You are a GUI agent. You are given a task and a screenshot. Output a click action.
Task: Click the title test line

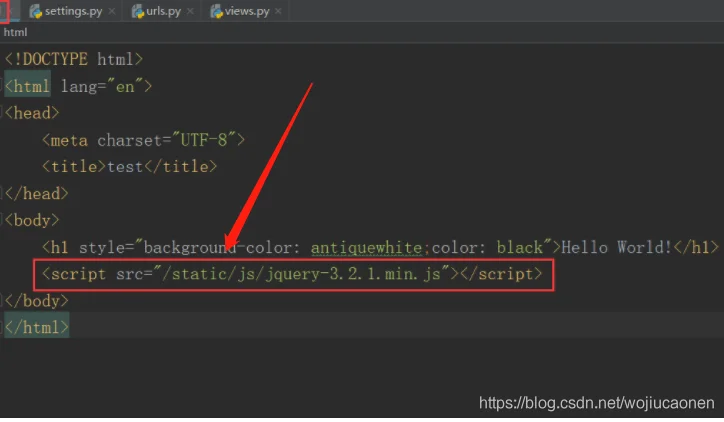129,167
